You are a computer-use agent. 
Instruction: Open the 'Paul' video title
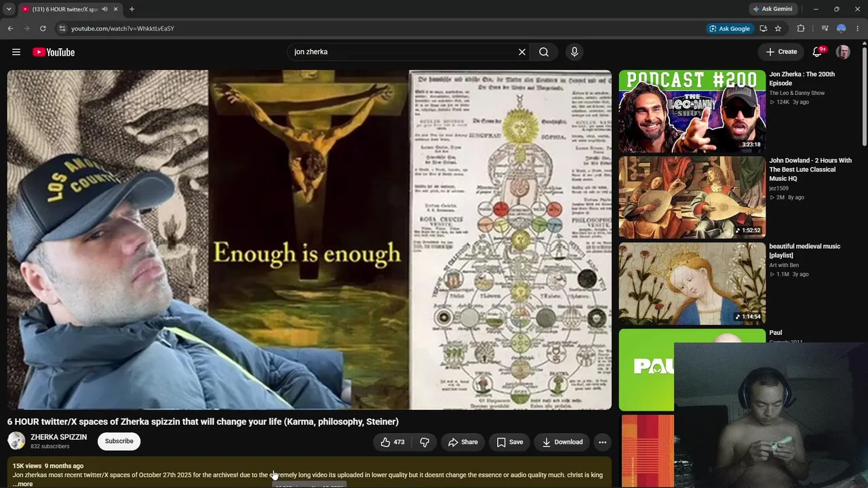pos(776,333)
